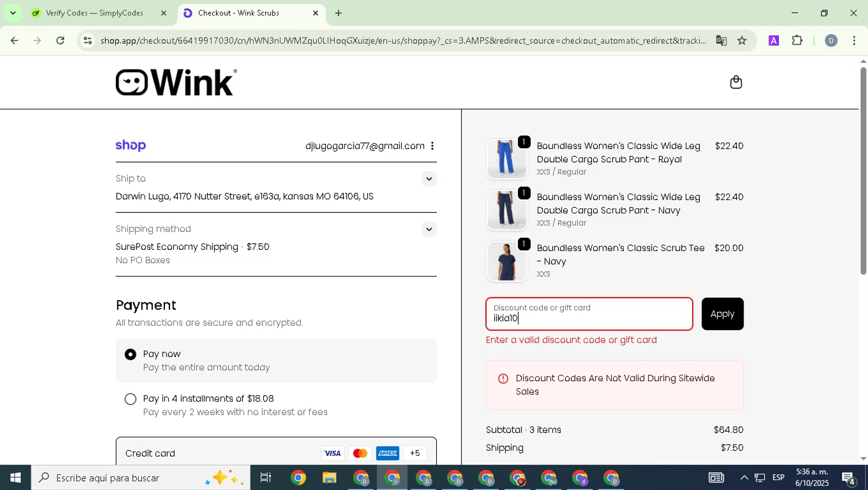This screenshot has width=868, height=490.
Task: Click the invalid discount code error
Action: (571, 340)
